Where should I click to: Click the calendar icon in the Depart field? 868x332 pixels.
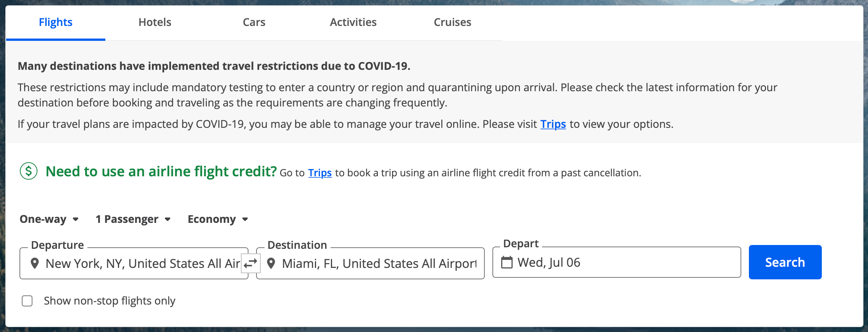tap(507, 262)
